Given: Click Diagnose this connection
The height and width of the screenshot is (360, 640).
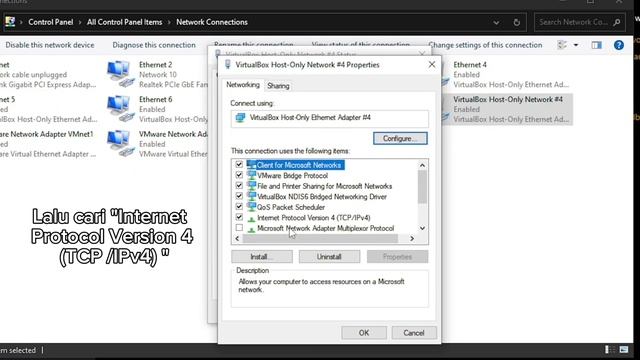Looking at the screenshot, I should coord(154,45).
